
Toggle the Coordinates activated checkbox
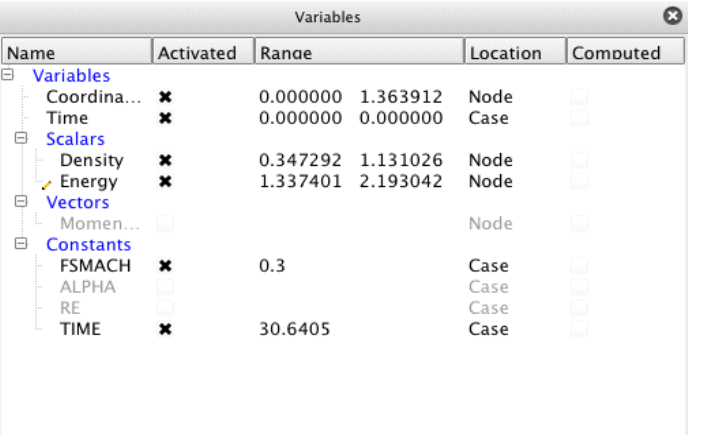point(166,98)
